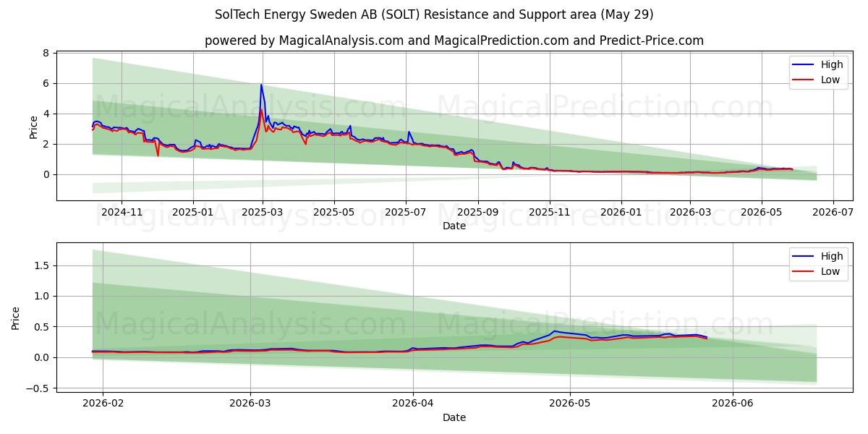
Task: Click the '2026-05' x-axis label in top chart
Action: 761,212
